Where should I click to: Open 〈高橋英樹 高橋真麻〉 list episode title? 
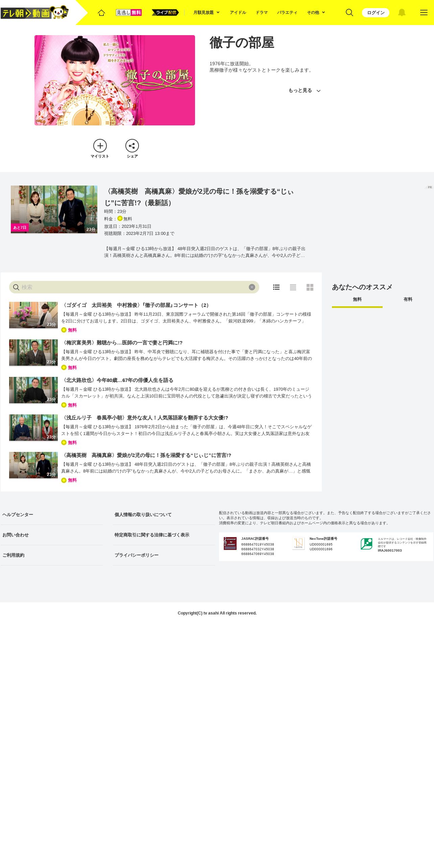(x=146, y=455)
